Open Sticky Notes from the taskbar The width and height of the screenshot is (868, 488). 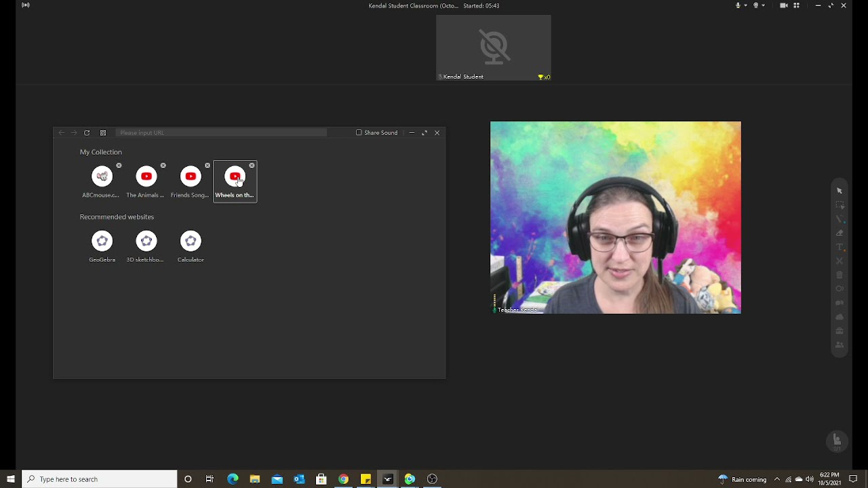[x=366, y=479]
